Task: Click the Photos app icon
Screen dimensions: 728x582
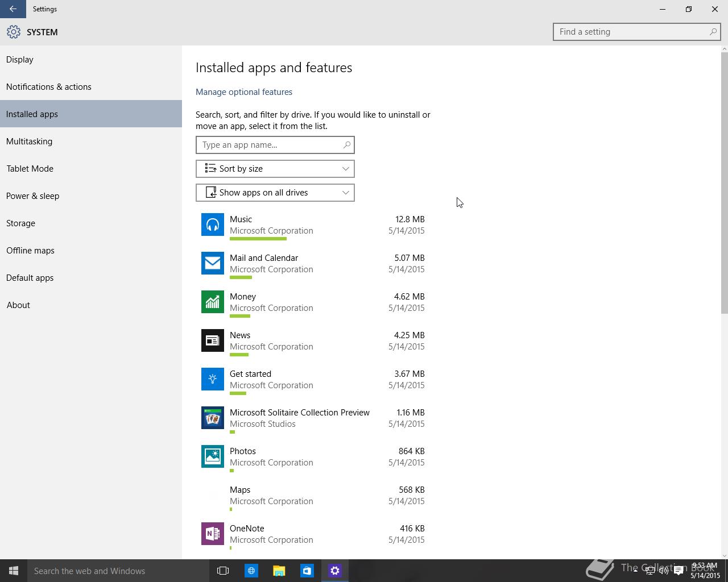Action: click(x=213, y=456)
